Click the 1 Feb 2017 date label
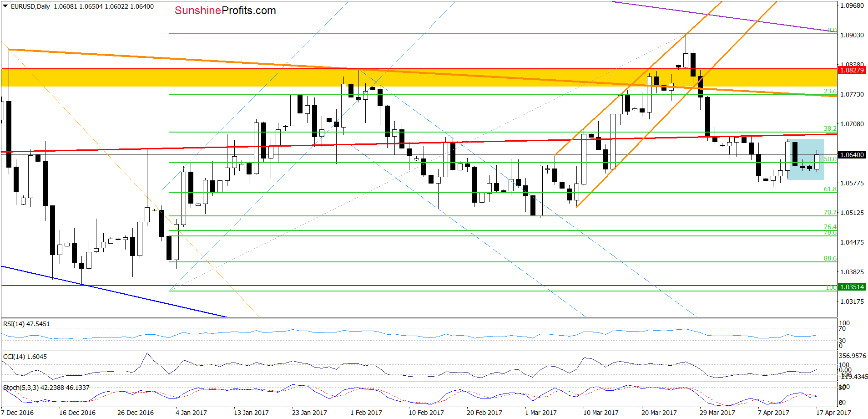The height and width of the screenshot is (419, 868). pyautogui.click(x=366, y=413)
